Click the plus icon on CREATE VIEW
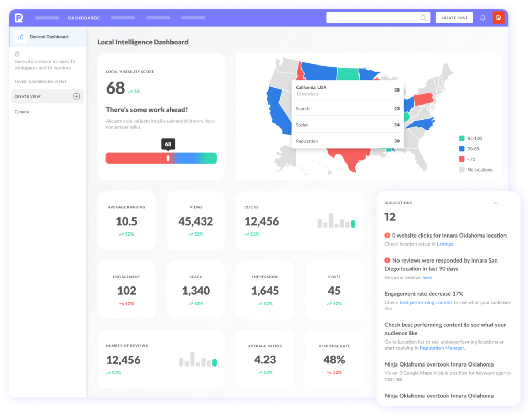532x418 pixels. pos(76,96)
